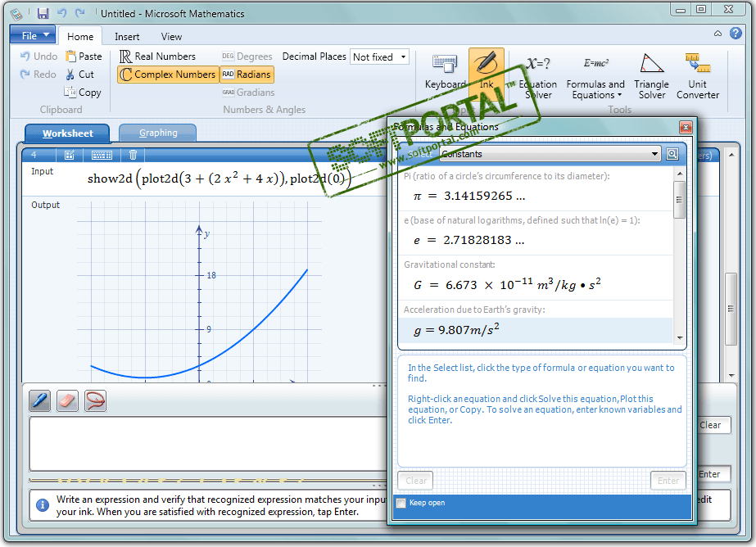756x547 pixels.
Task: Switch to the Worksheet tab
Action: click(67, 133)
